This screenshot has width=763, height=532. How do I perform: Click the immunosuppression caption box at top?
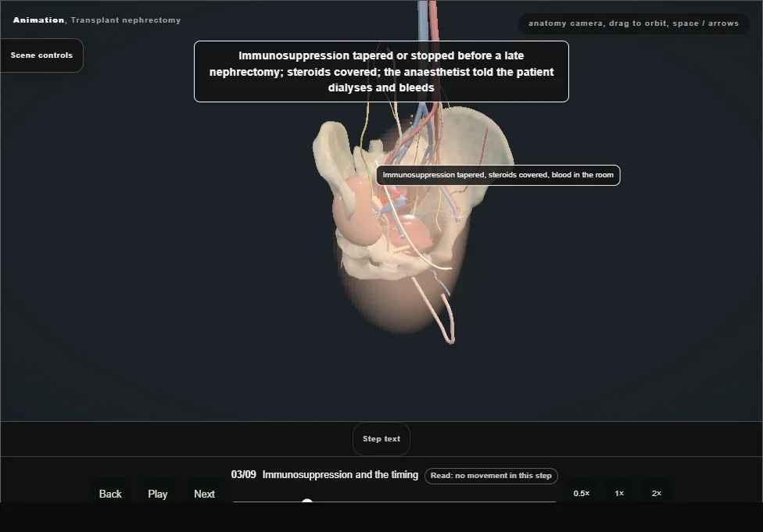coord(381,72)
